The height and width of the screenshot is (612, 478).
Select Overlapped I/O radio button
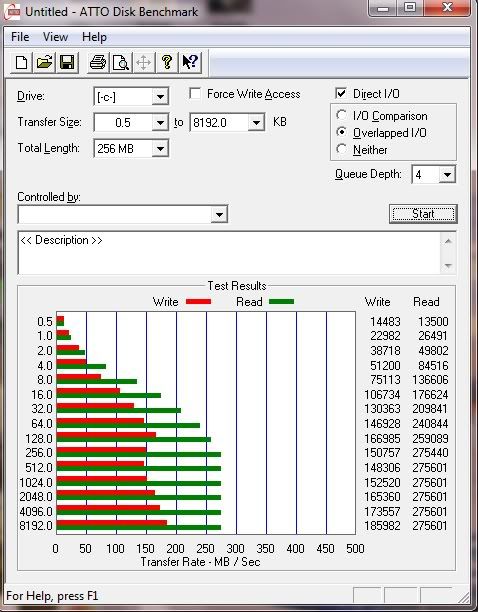click(341, 132)
